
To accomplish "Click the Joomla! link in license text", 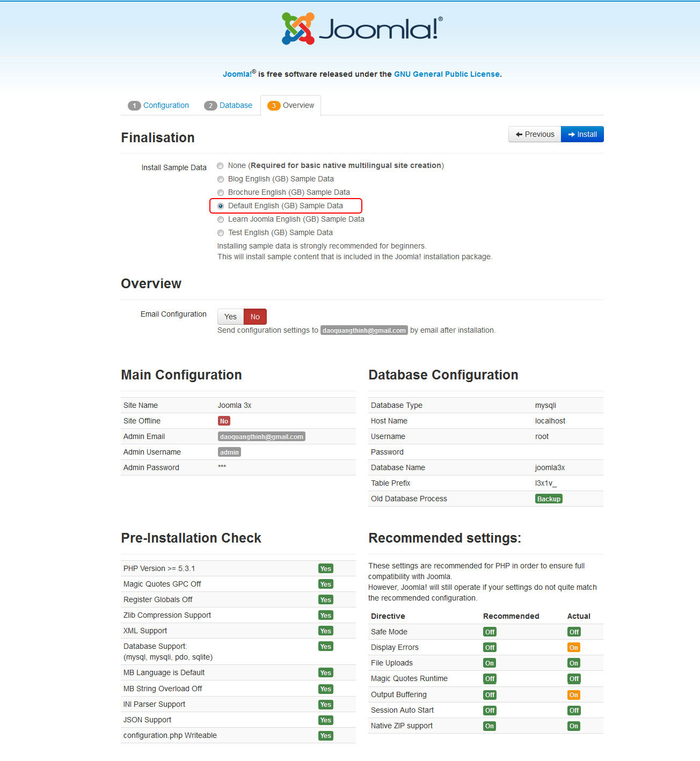I will tap(237, 75).
